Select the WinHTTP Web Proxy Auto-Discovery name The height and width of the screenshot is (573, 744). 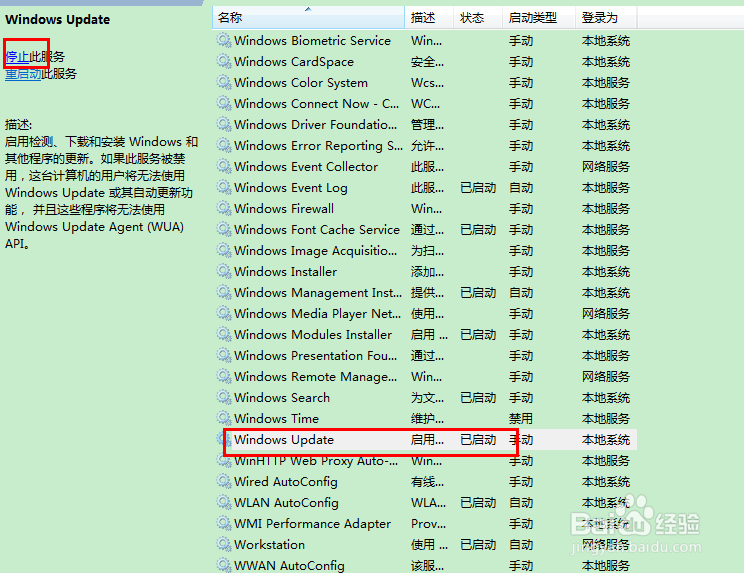pyautogui.click(x=316, y=461)
